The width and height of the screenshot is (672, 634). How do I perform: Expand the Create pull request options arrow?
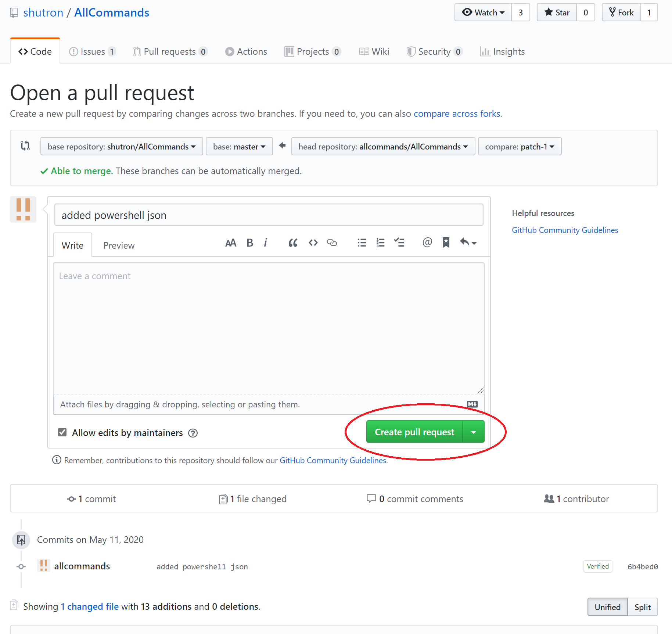click(x=474, y=432)
